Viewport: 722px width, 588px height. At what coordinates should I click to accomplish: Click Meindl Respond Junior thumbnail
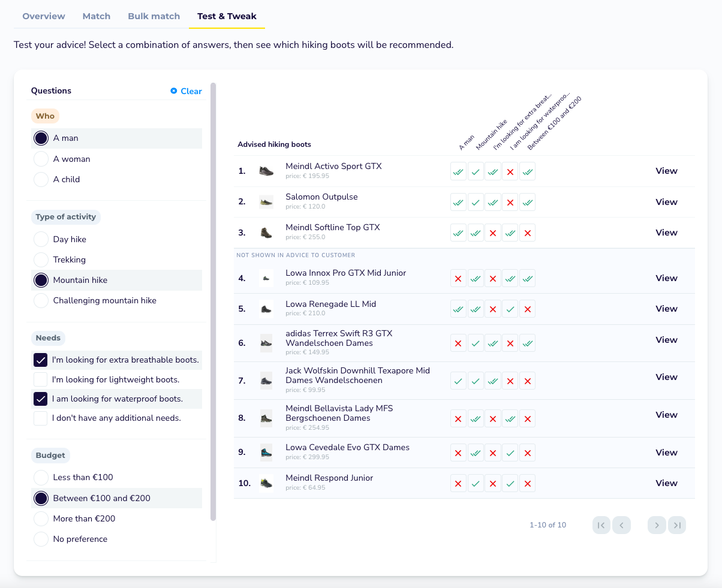(266, 483)
